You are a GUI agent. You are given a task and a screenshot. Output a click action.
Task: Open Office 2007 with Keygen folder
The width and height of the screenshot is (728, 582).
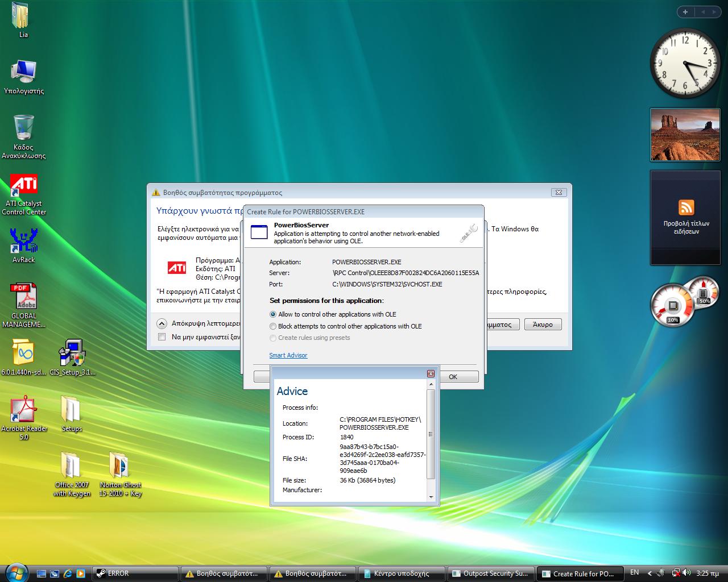coord(72,474)
